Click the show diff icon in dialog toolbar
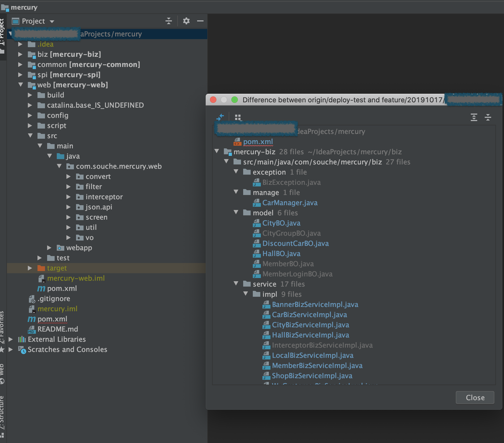The height and width of the screenshot is (443, 504). tap(220, 117)
